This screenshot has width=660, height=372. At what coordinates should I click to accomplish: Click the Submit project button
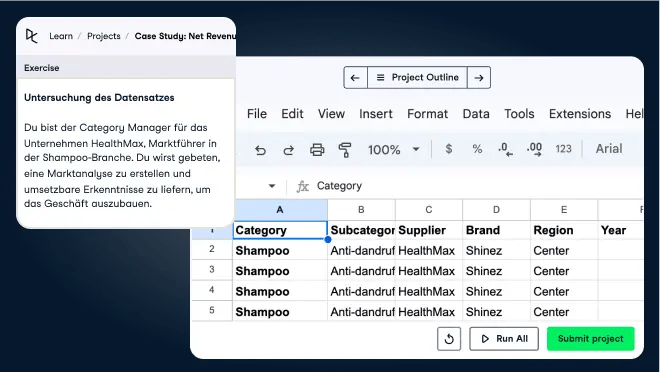591,339
